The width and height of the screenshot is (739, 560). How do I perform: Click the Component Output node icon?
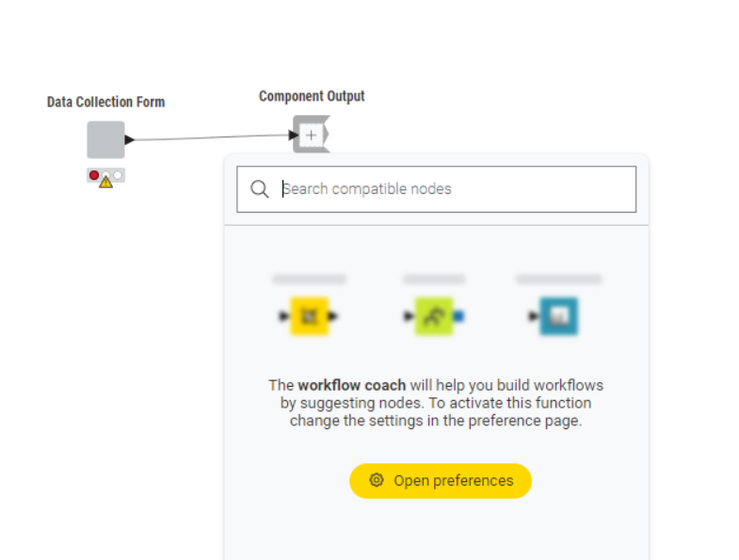312,135
